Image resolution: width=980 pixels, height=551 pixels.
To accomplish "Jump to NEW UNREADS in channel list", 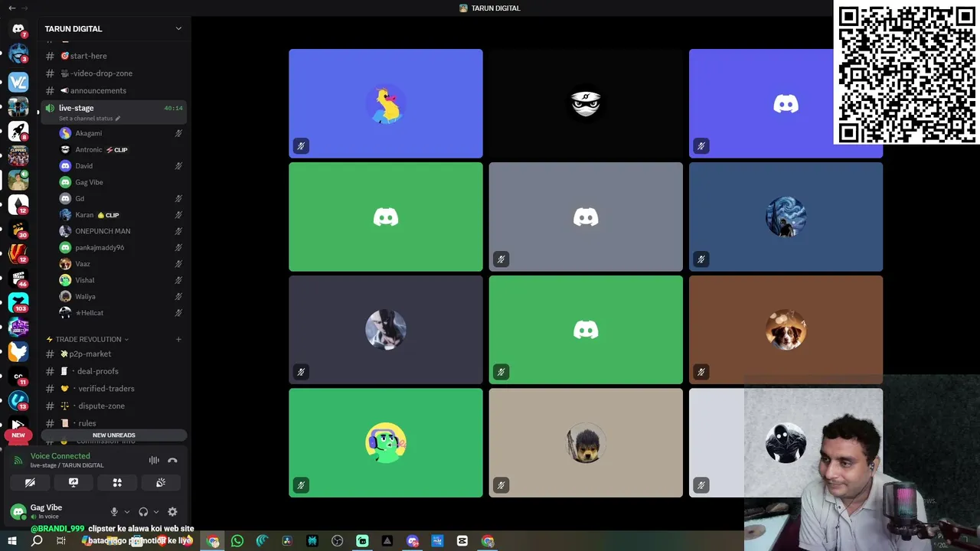I will (x=113, y=435).
